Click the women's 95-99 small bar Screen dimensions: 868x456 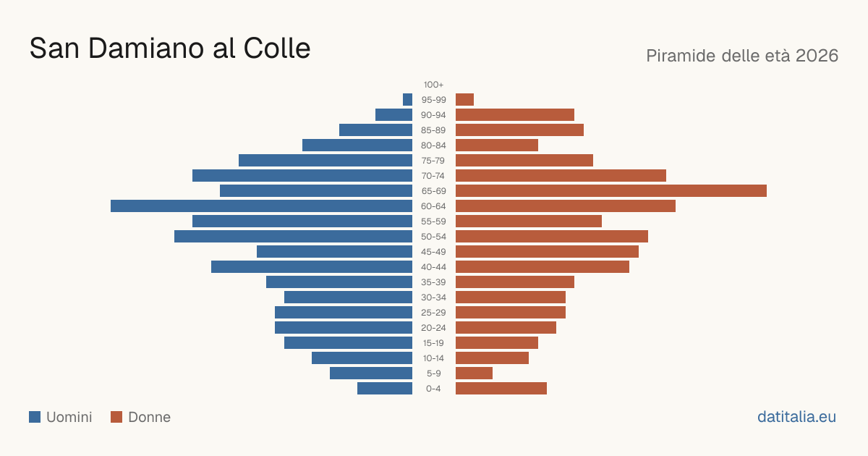pos(464,100)
